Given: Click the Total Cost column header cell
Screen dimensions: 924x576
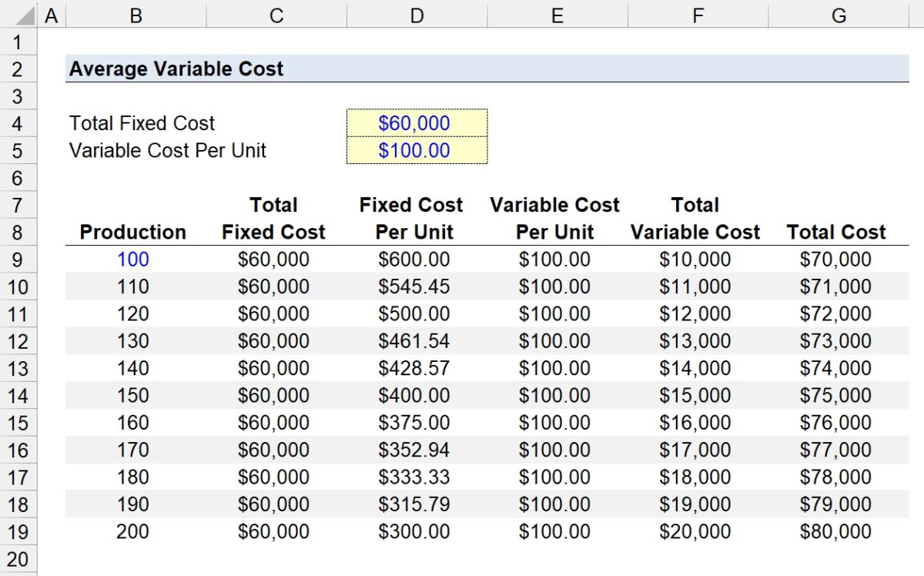Looking at the screenshot, I should [x=837, y=232].
